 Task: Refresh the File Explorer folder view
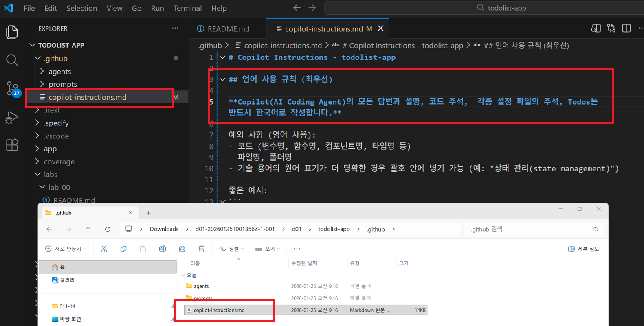pos(108,229)
